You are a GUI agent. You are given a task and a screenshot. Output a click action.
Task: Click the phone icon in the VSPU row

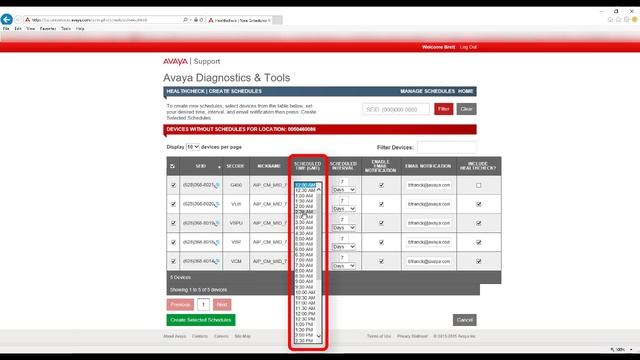point(217,223)
